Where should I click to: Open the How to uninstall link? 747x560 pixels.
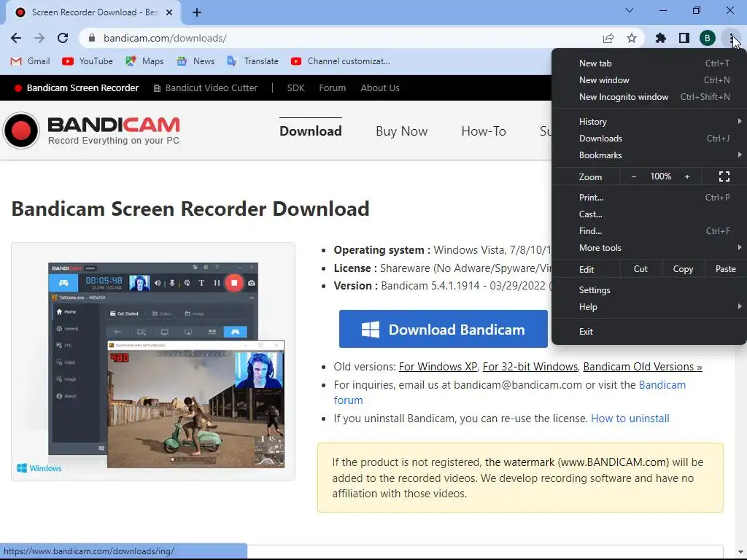point(630,419)
